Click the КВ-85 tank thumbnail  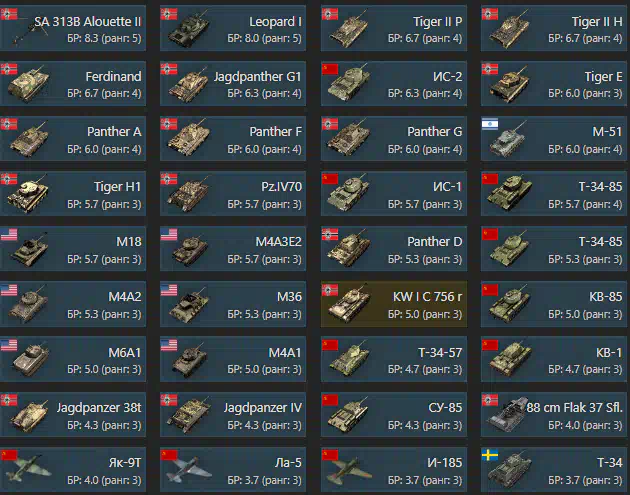coord(509,304)
